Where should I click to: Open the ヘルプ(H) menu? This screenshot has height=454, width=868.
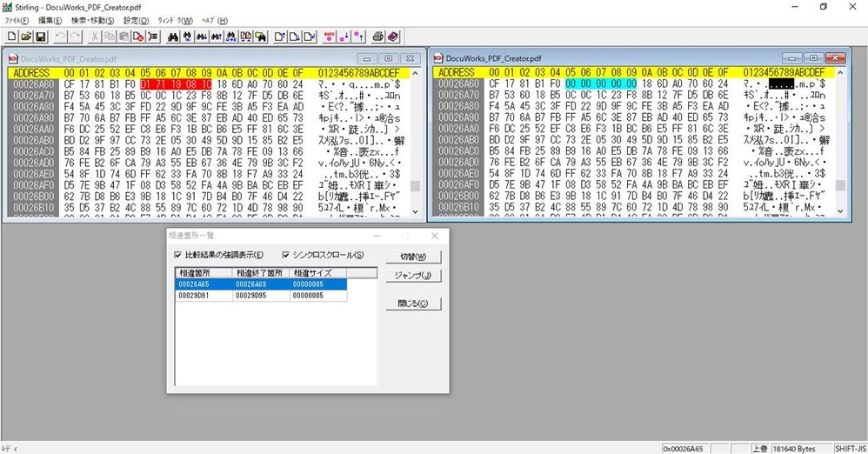(x=215, y=21)
